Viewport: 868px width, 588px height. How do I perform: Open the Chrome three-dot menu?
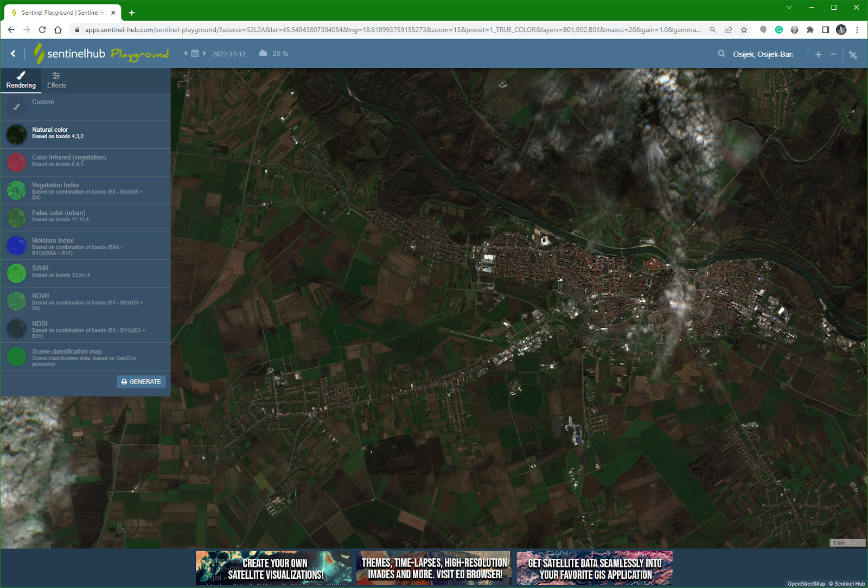coord(857,30)
